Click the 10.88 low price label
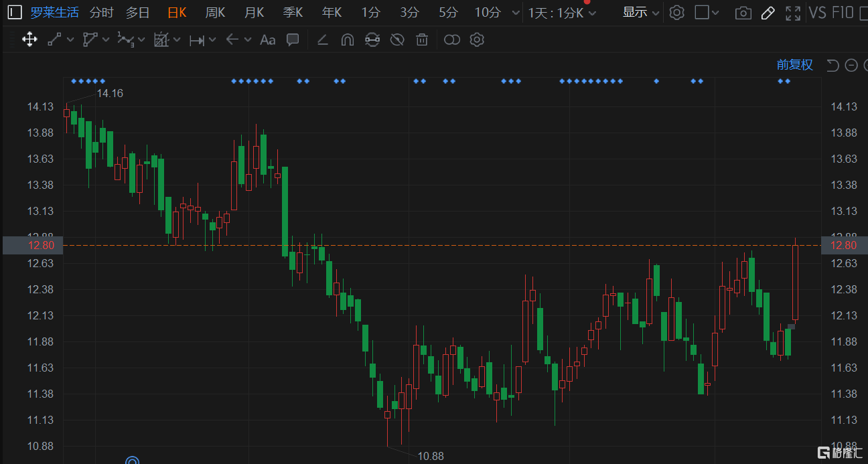Viewport: 868px width, 464px height. pos(431,456)
